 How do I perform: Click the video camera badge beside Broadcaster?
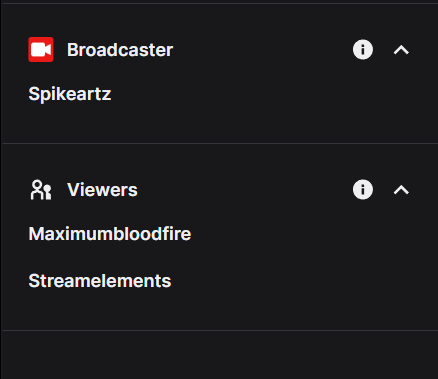[41, 50]
